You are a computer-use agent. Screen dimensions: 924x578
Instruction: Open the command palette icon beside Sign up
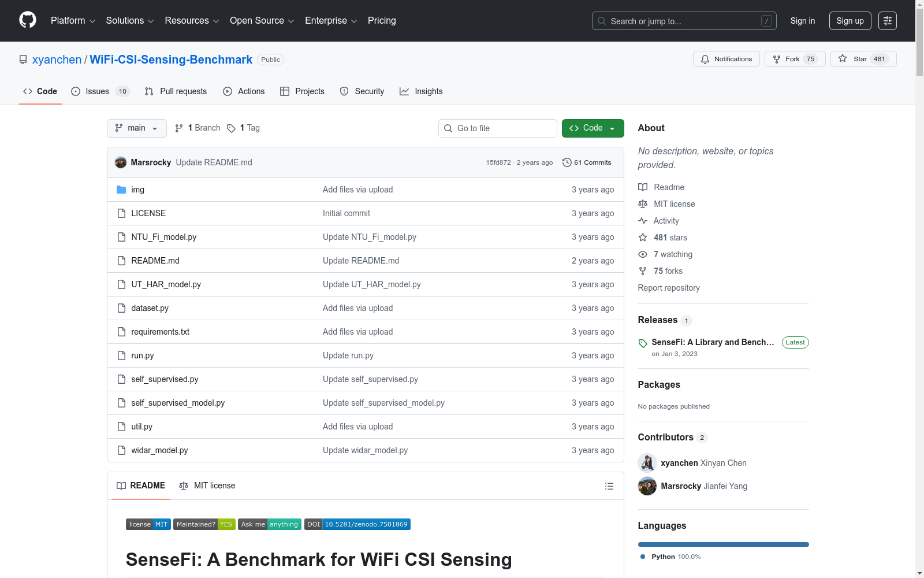coord(888,21)
